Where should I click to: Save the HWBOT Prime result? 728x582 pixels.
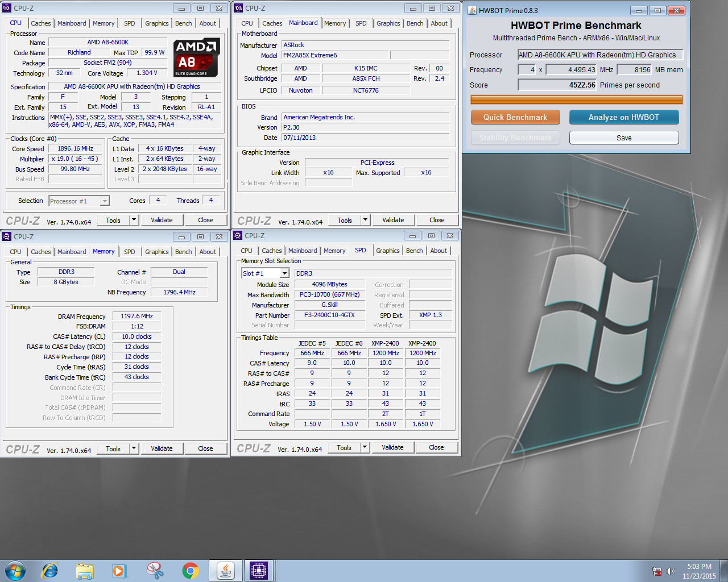pyautogui.click(x=624, y=138)
